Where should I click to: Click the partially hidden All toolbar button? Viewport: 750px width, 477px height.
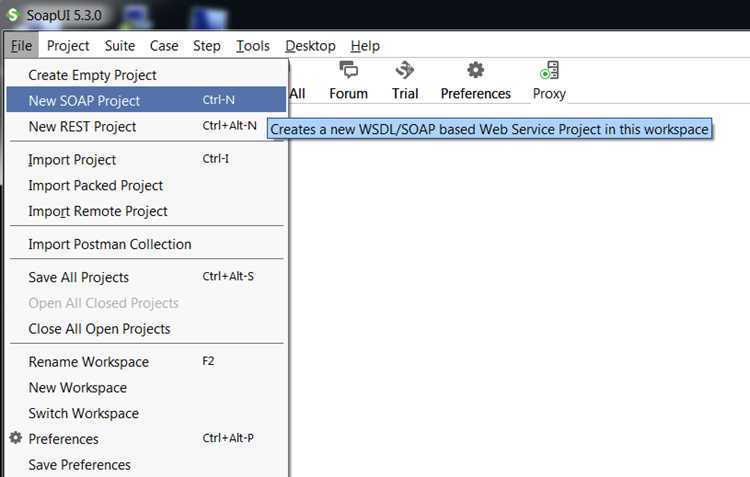click(298, 93)
